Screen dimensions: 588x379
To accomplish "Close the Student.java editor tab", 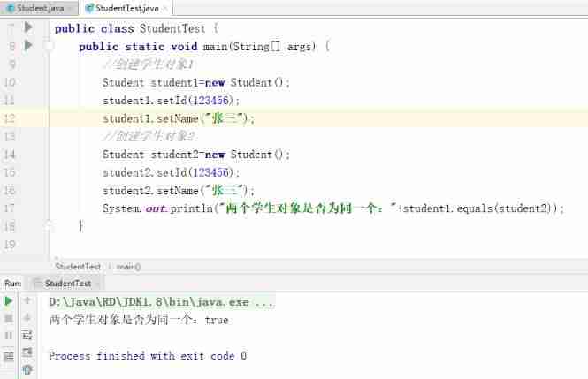I will click(x=70, y=8).
